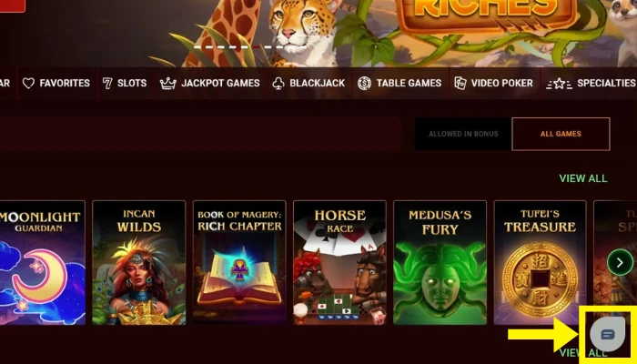Toggle the Allowed in Bonus filter
The width and height of the screenshot is (637, 364).
463,134
